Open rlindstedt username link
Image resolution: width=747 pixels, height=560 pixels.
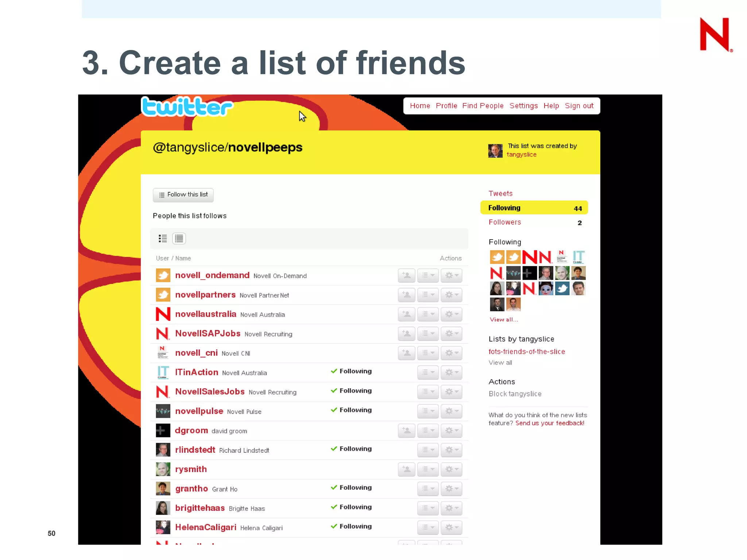click(x=195, y=450)
